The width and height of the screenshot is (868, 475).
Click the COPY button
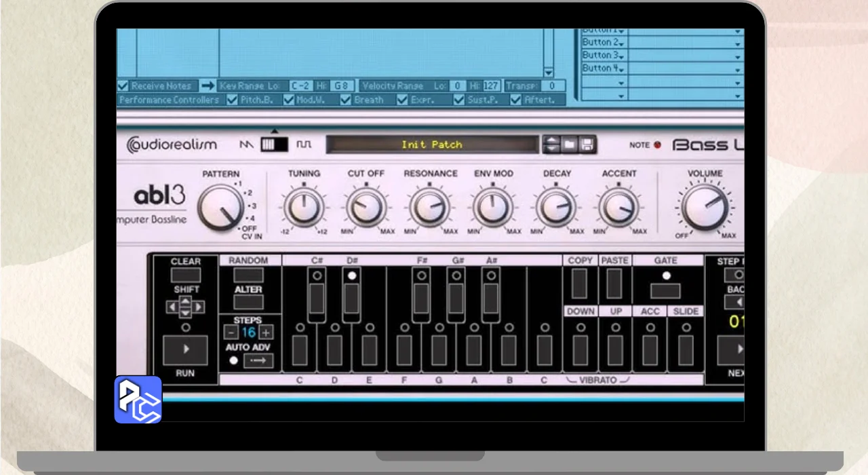coord(579,284)
